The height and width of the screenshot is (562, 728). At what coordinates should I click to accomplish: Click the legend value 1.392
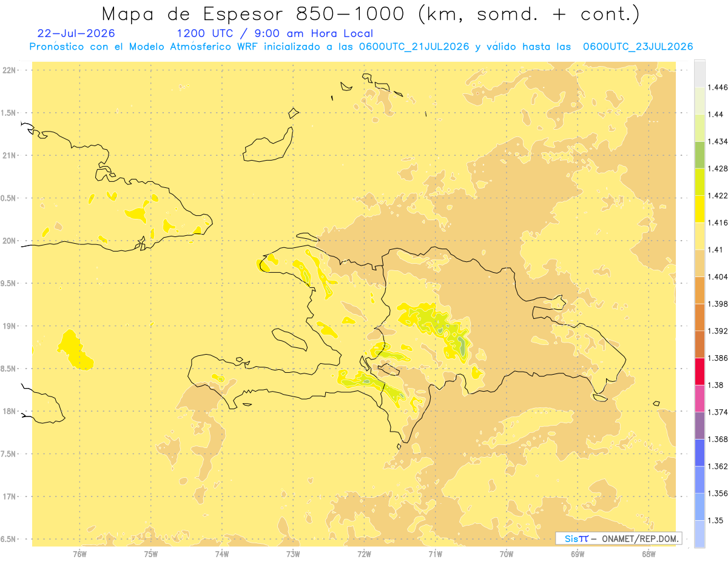pos(718,331)
